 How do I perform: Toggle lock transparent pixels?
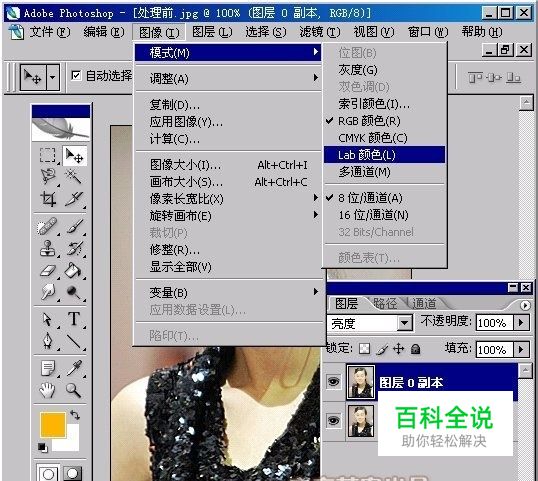[364, 349]
